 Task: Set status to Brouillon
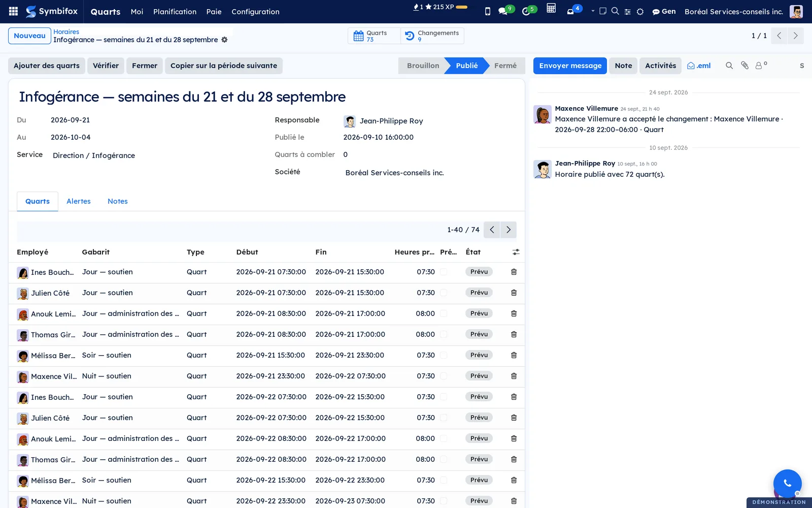tap(423, 66)
